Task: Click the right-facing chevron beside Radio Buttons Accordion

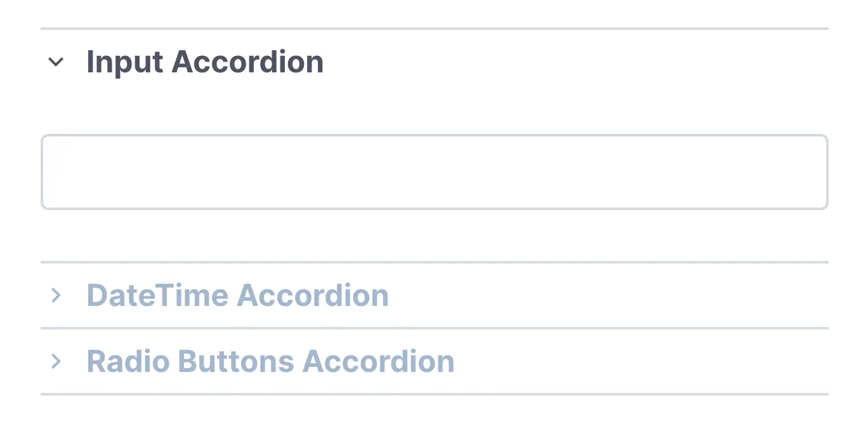Action: (x=55, y=361)
